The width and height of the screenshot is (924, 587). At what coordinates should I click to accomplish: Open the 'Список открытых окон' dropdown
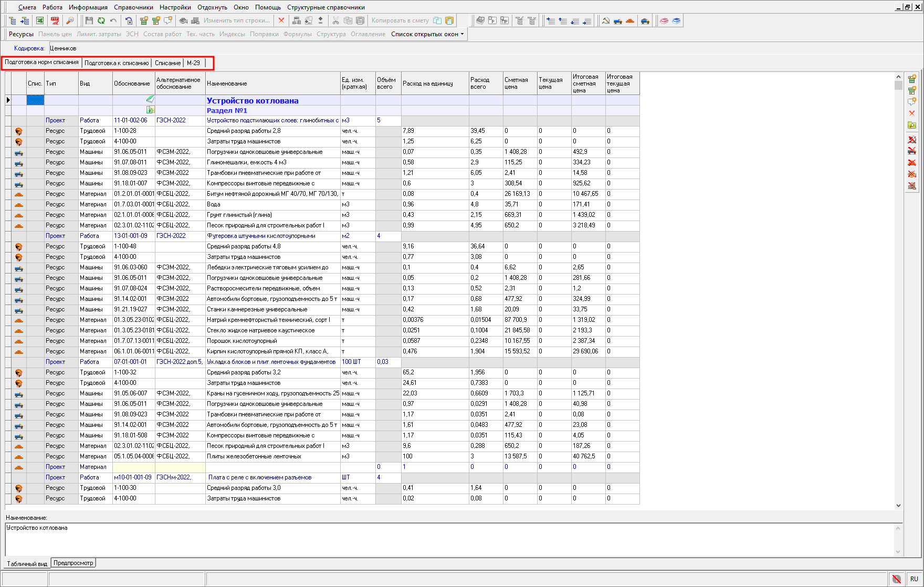[427, 34]
